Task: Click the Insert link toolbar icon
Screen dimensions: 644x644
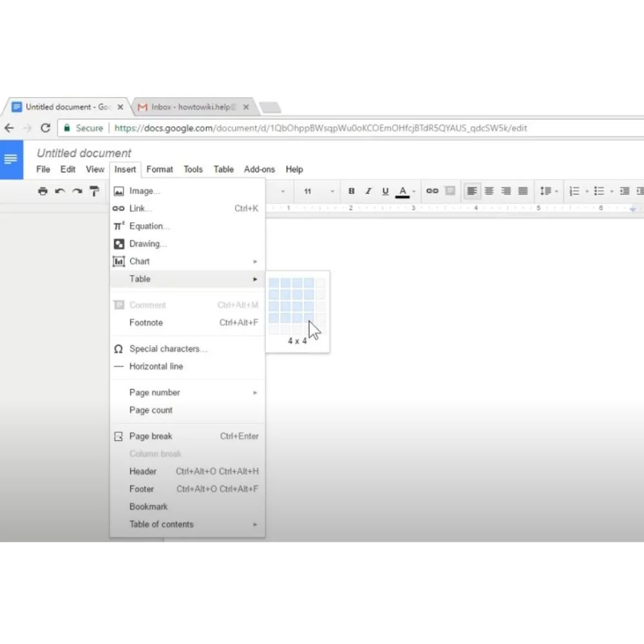Action: [432, 191]
